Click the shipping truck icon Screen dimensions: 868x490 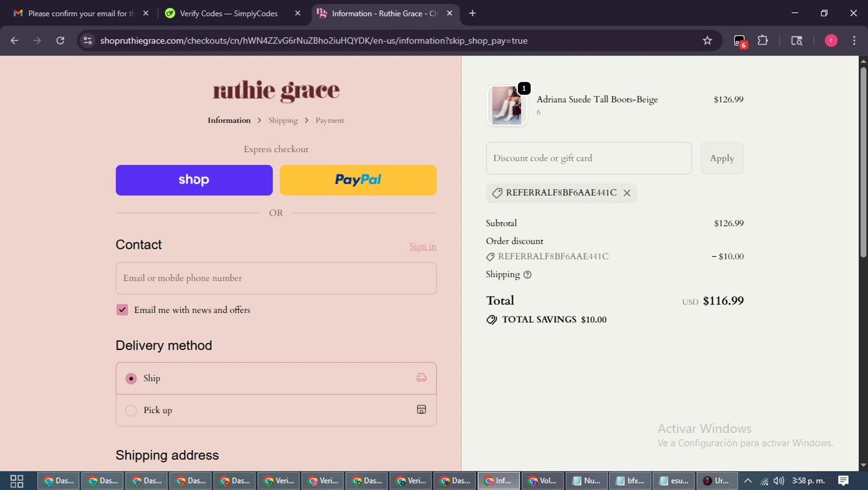[421, 378]
